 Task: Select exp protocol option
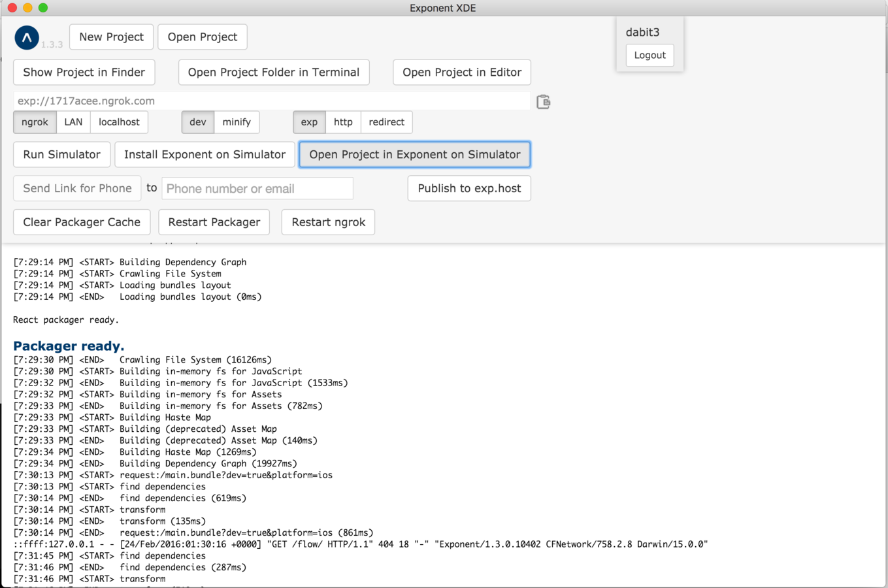coord(309,122)
